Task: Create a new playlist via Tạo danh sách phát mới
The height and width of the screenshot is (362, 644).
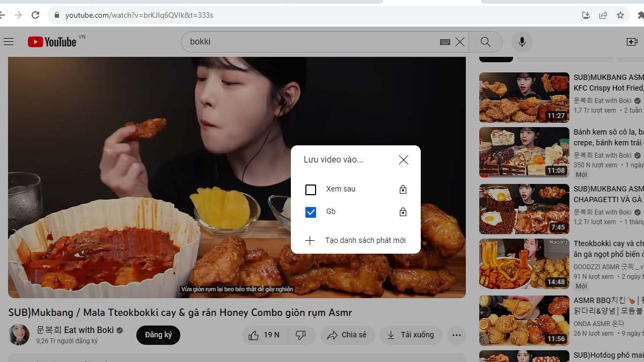Action: coord(355,241)
